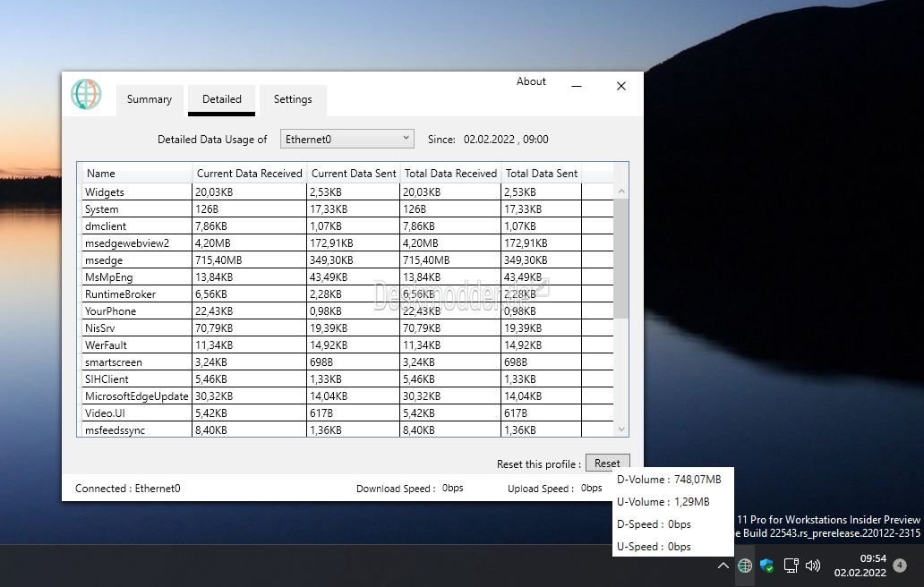Select the Widgets row name
Viewport: 924px width, 587px height.
click(x=104, y=191)
